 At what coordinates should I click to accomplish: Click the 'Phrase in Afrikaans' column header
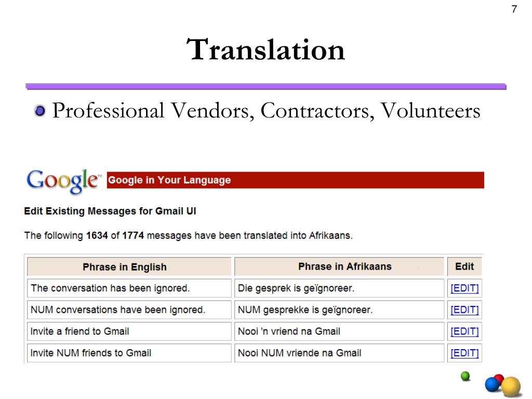339,267
